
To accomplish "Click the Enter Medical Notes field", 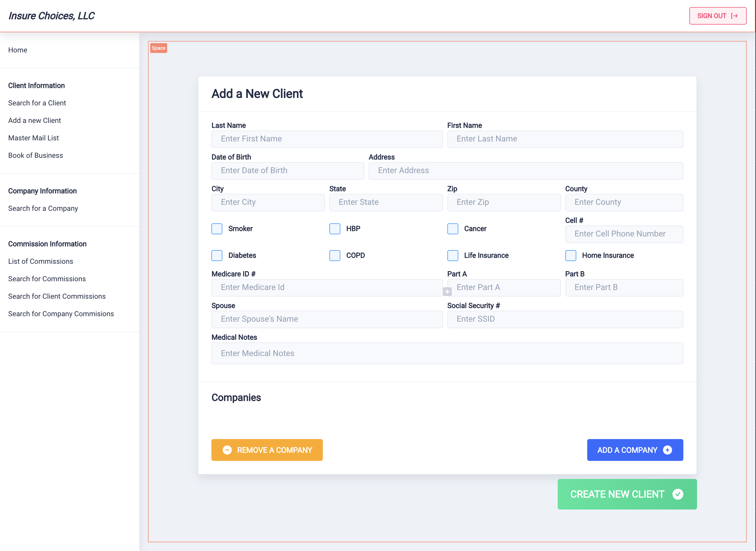I will (x=447, y=353).
